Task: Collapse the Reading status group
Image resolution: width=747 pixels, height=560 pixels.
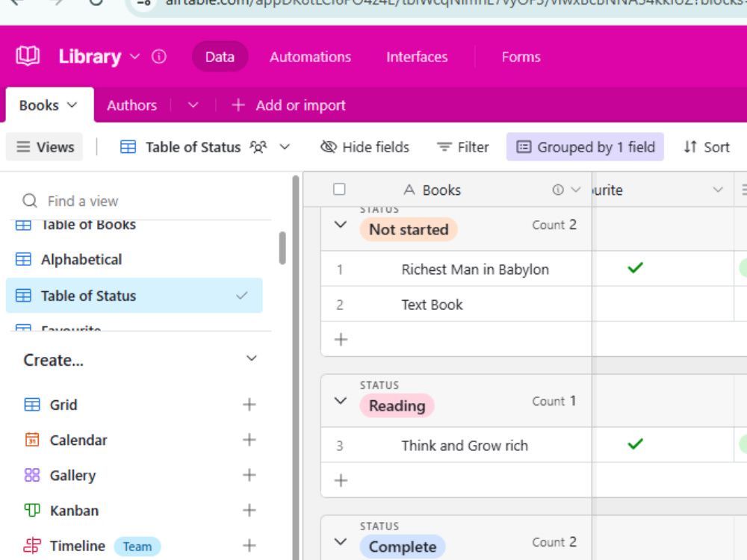Action: [x=340, y=400]
